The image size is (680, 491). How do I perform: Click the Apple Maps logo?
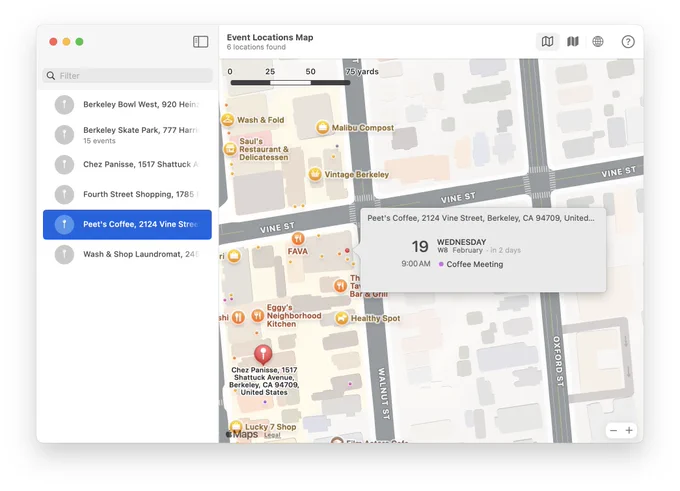pyautogui.click(x=242, y=434)
